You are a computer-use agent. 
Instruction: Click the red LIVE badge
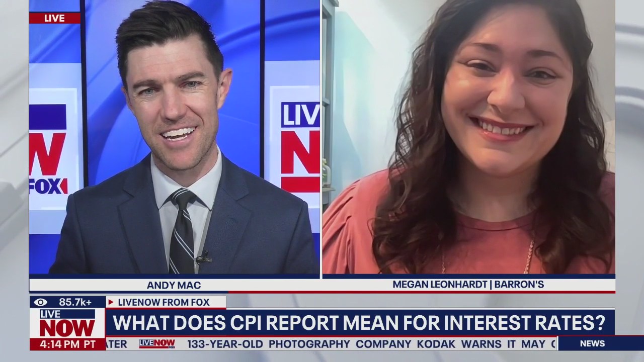pos(54,18)
